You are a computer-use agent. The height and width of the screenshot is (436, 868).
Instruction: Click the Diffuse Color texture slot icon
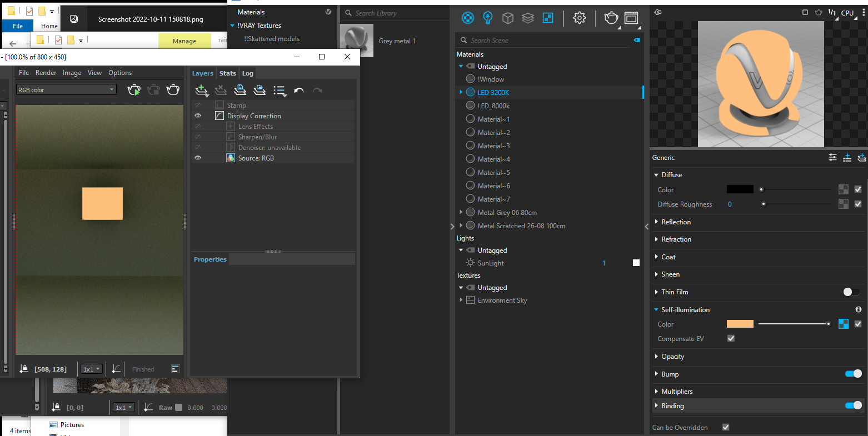(x=844, y=189)
